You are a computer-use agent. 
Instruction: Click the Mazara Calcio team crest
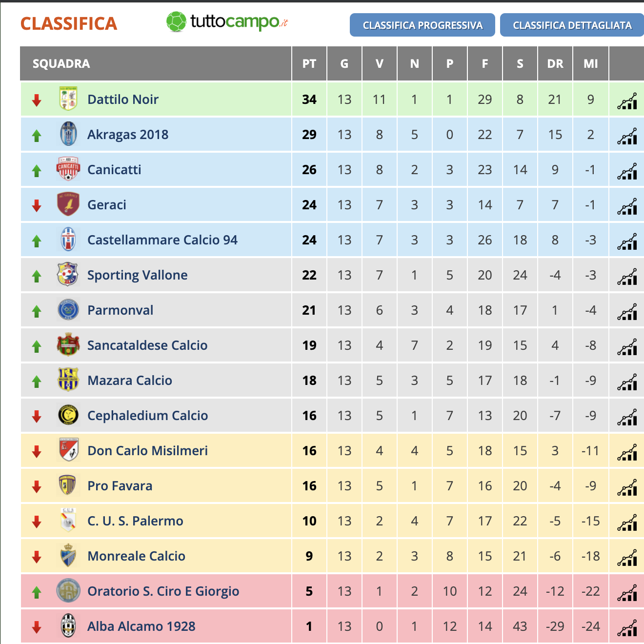coord(68,380)
